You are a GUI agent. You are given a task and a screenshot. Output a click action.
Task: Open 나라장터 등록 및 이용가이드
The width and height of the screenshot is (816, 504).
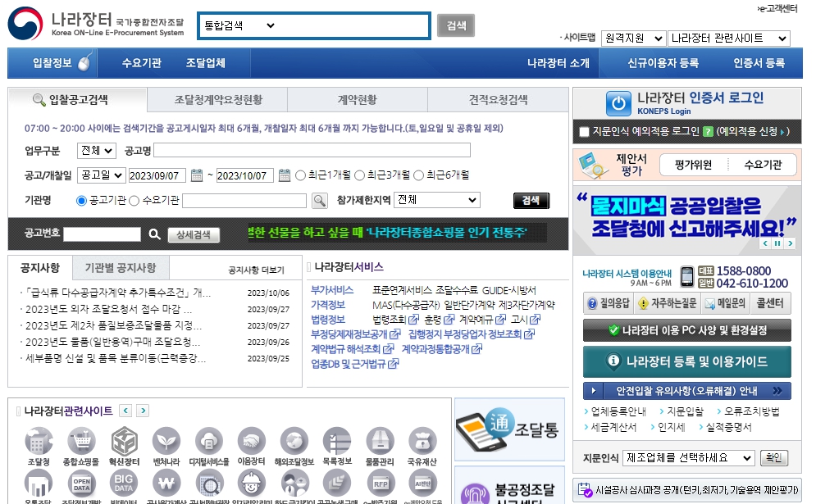(x=687, y=361)
